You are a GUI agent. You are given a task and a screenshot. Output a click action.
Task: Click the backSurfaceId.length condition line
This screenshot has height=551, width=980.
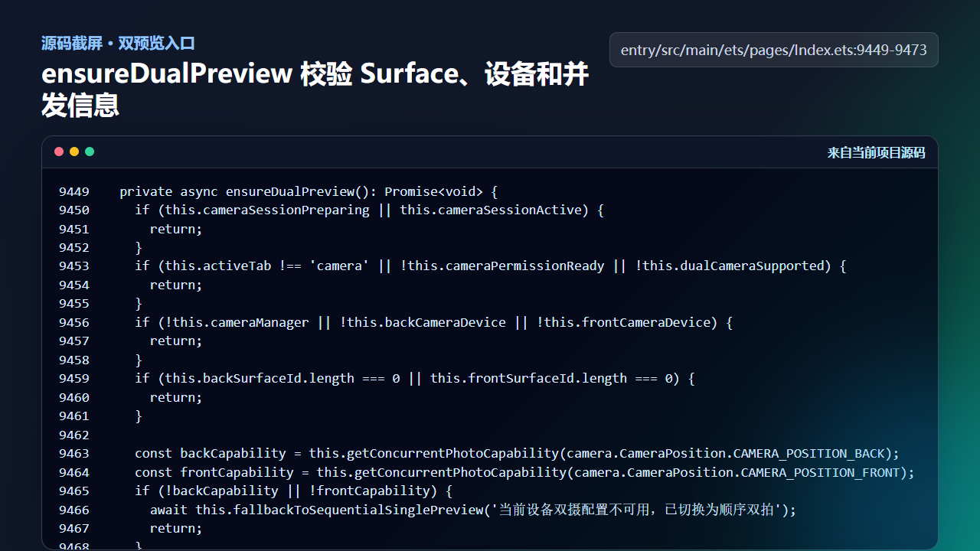(414, 378)
